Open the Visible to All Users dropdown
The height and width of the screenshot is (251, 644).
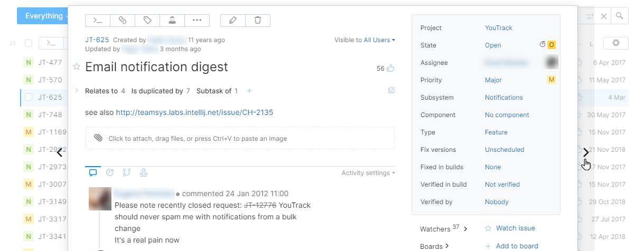pos(379,40)
